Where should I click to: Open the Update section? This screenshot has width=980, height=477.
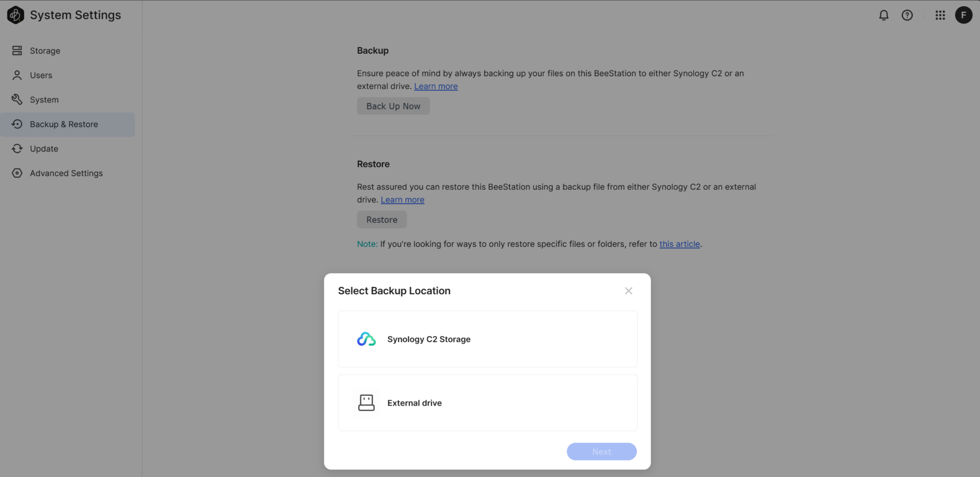(x=67, y=148)
